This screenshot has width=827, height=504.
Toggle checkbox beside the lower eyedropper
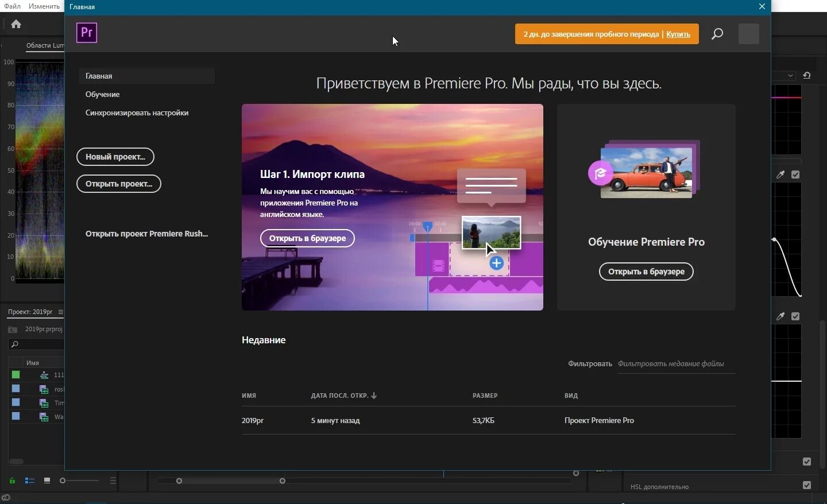(x=796, y=316)
